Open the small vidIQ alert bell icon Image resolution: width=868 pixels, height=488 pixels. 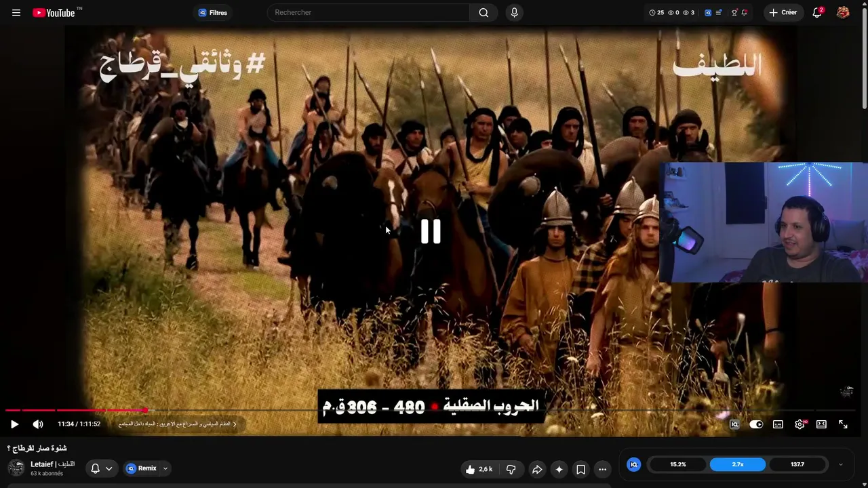(x=745, y=13)
